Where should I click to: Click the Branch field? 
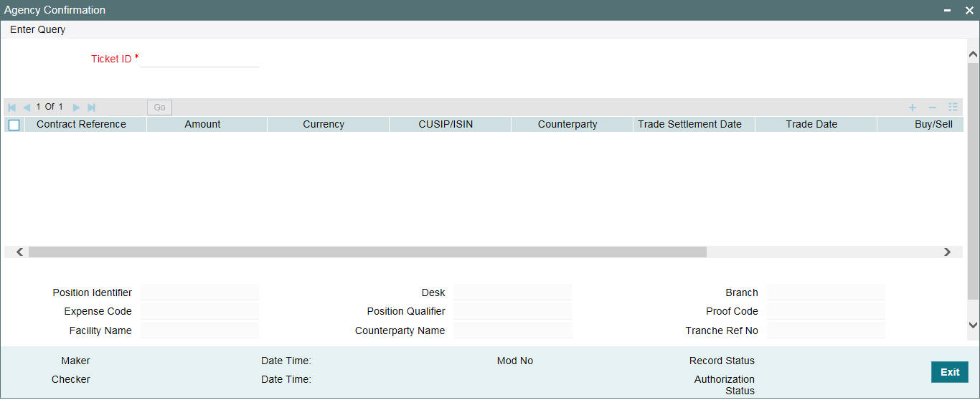826,292
